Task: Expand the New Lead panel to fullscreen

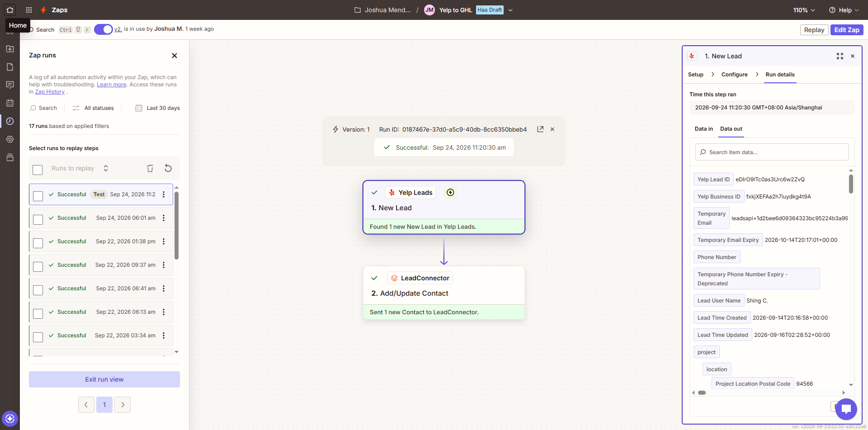Action: (840, 56)
